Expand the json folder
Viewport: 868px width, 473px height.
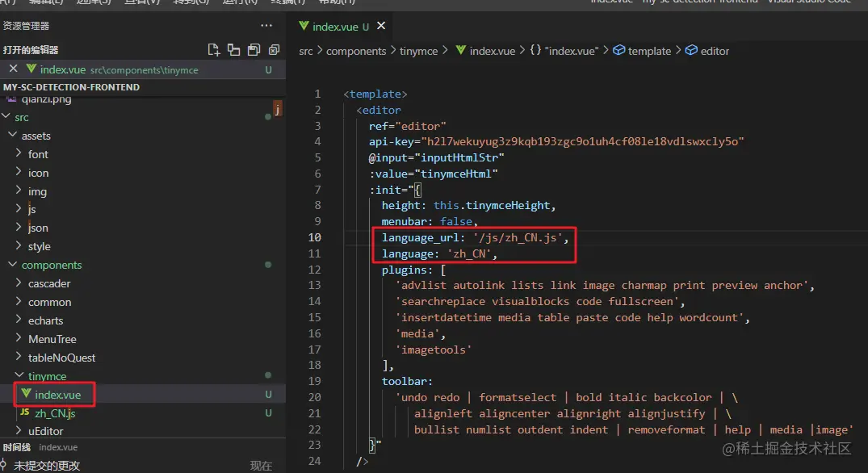tap(19, 227)
